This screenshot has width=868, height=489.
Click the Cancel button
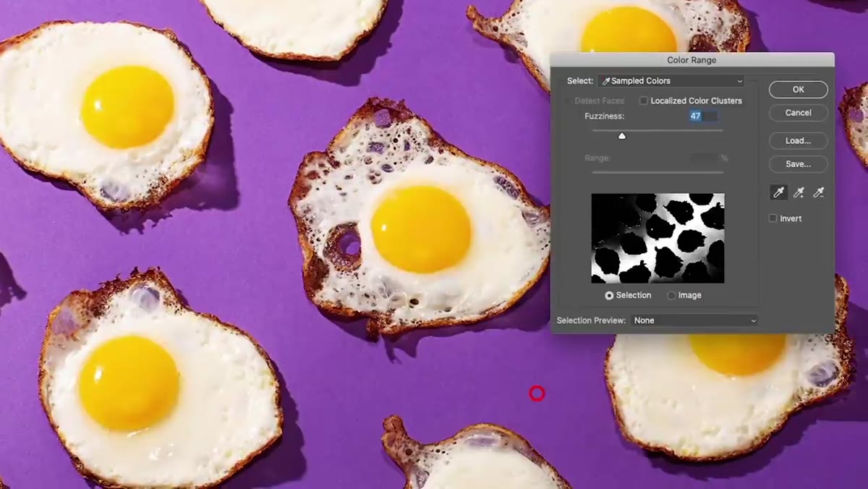799,113
